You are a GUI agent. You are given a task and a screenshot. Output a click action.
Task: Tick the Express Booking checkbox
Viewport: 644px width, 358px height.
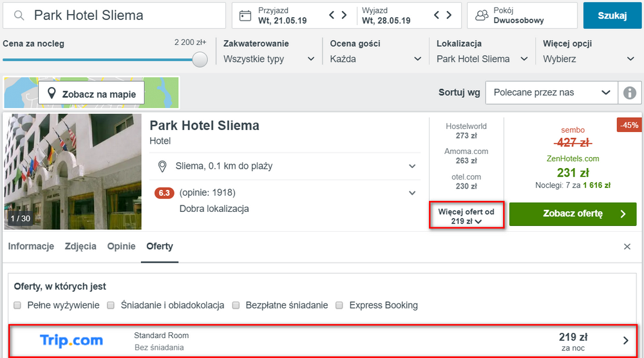(339, 305)
